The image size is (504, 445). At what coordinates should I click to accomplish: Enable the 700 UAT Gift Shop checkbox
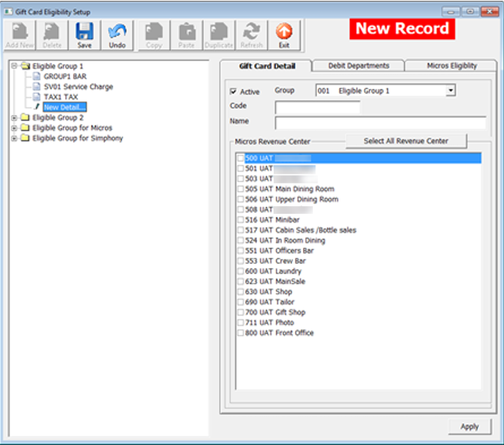tap(240, 312)
